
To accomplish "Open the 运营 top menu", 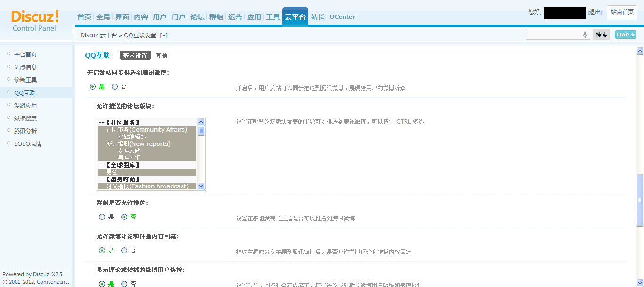I will coord(235,17).
